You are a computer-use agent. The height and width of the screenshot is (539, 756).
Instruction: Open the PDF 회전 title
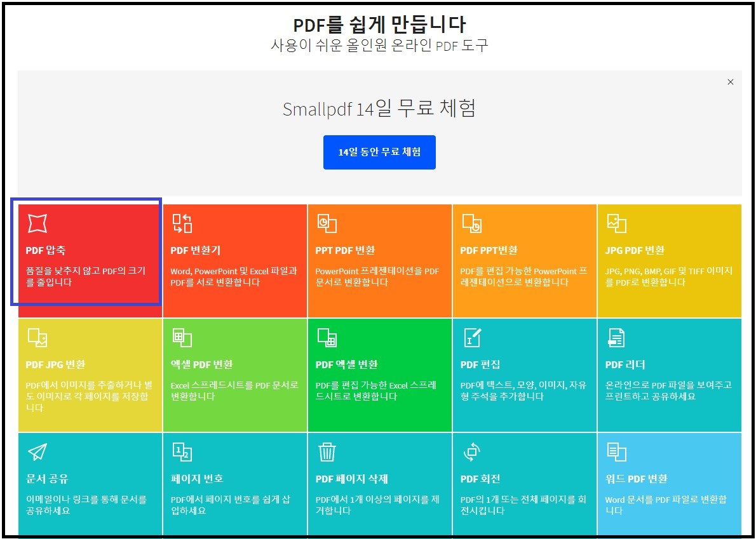[x=480, y=479]
